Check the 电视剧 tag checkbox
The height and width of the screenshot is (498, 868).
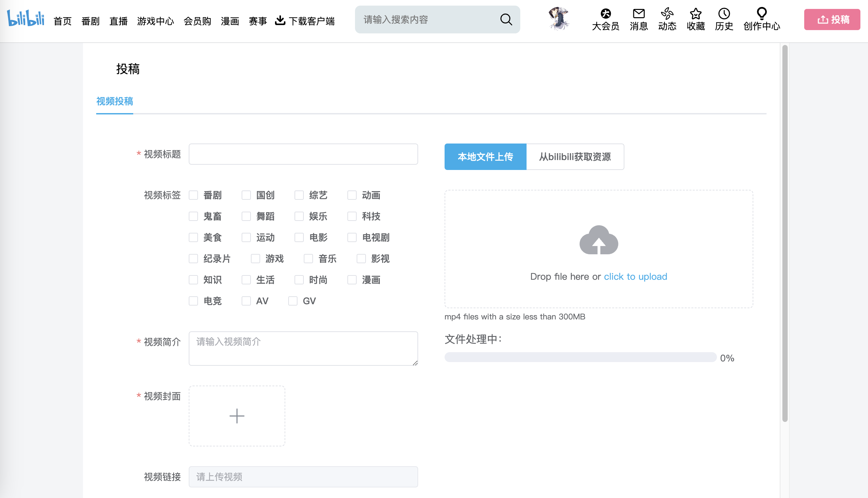pos(352,237)
